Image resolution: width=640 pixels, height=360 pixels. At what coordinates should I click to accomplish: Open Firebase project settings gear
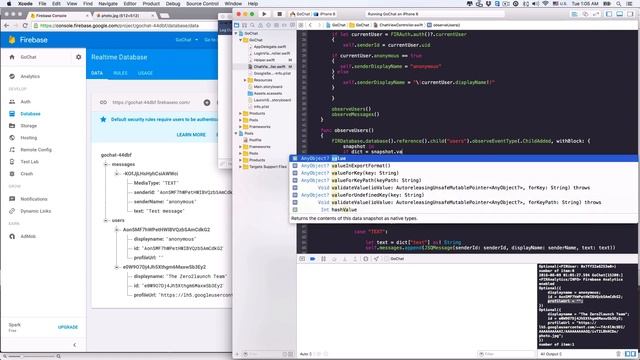click(x=78, y=57)
